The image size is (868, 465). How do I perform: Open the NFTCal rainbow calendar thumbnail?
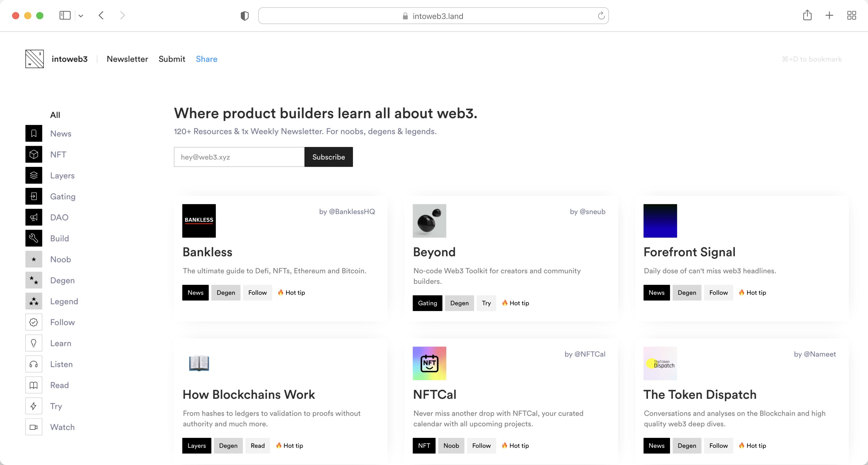pos(429,363)
